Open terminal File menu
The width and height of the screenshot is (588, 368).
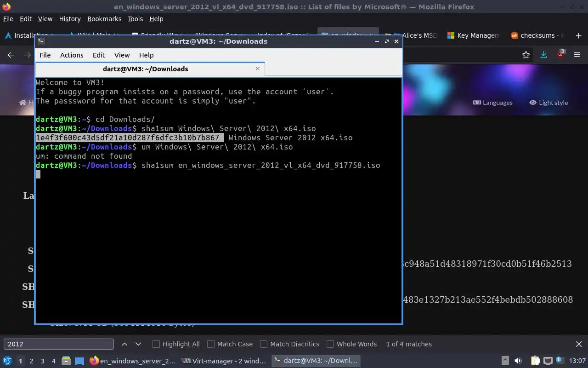click(x=45, y=55)
